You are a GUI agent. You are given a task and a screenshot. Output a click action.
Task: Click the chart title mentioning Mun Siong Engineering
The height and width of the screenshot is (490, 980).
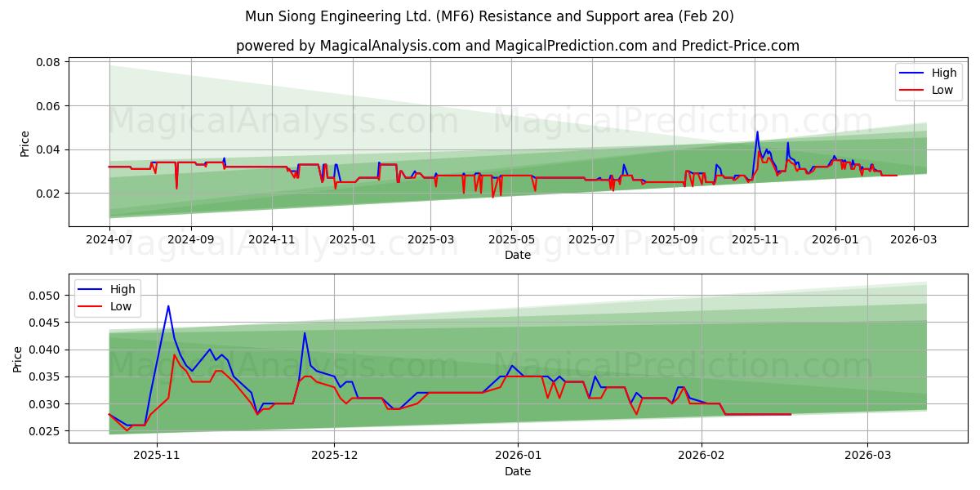(489, 16)
